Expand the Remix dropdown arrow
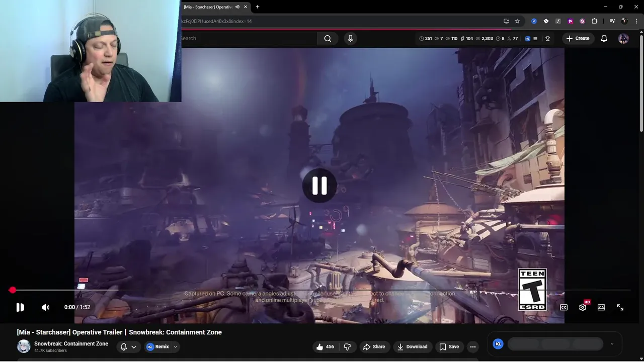This screenshot has height=362, width=644. (175, 347)
